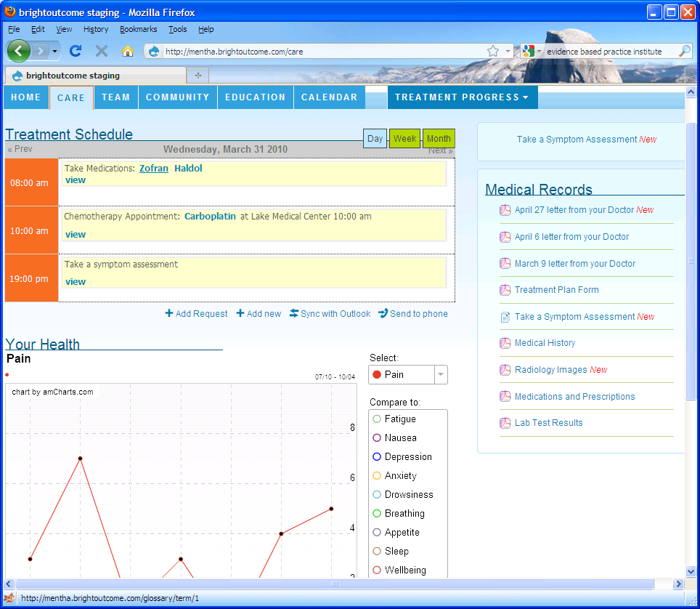Viewport: 700px width, 609px height.
Task: Click the vertical scrollbar down arrow
Action: [691, 571]
